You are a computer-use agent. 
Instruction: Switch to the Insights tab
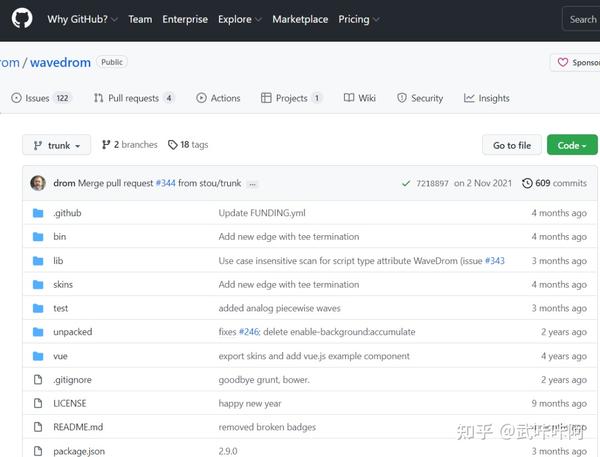(x=487, y=98)
